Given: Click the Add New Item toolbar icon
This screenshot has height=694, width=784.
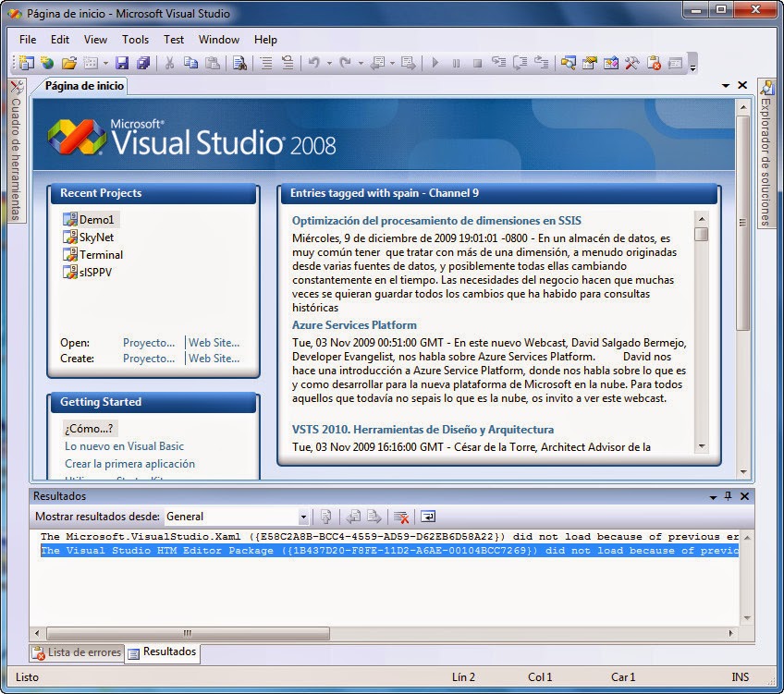Looking at the screenshot, I should pos(91,63).
